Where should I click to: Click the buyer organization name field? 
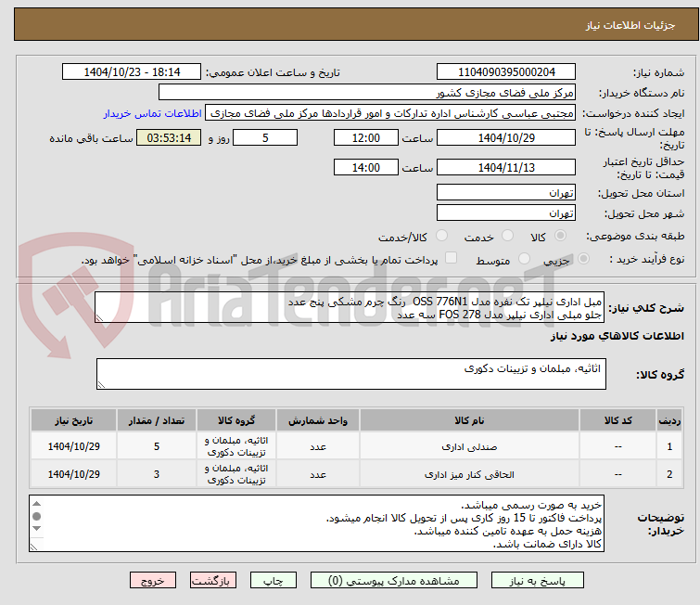pos(367,93)
